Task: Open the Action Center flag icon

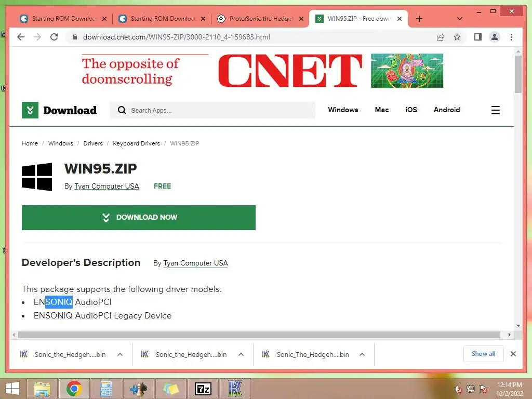Action: (483, 389)
